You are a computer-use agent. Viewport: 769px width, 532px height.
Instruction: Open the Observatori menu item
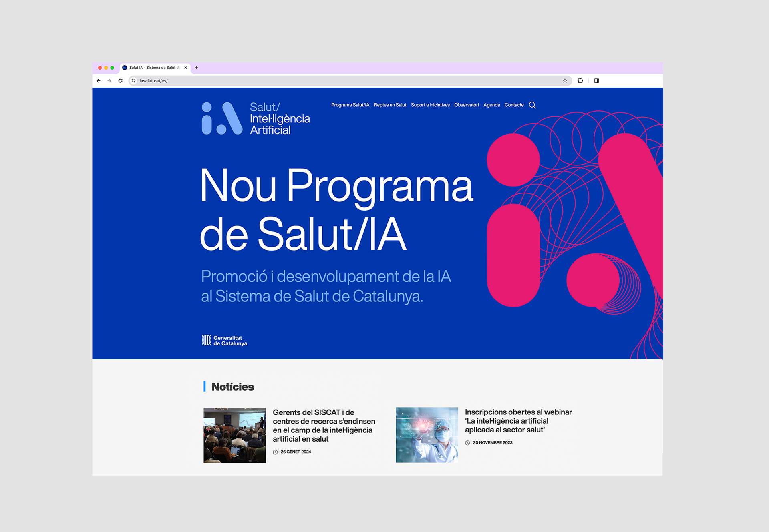(x=466, y=105)
